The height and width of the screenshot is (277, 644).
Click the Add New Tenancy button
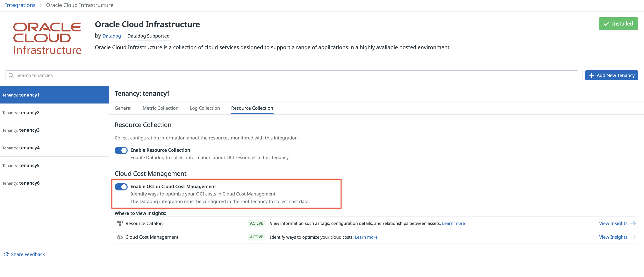pos(612,75)
